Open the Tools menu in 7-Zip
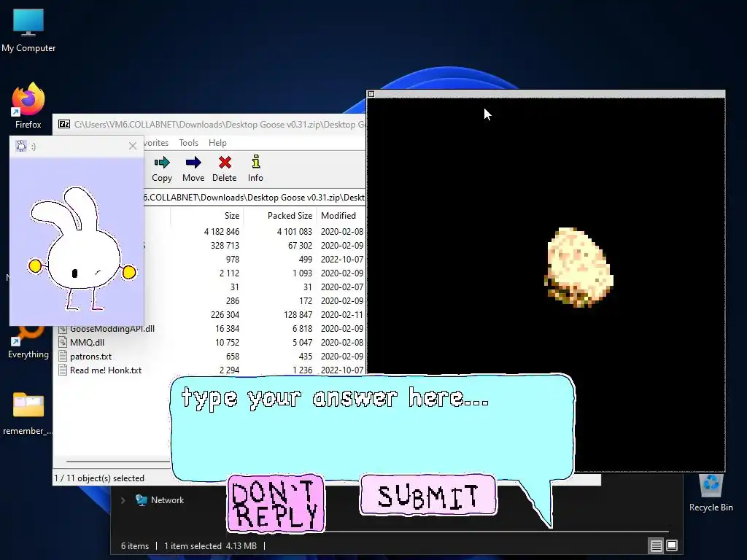 [188, 143]
